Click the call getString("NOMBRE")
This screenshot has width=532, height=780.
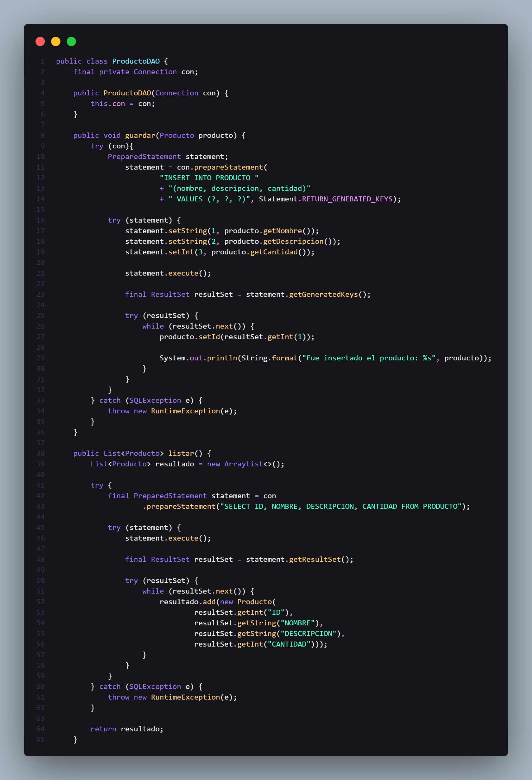(278, 623)
